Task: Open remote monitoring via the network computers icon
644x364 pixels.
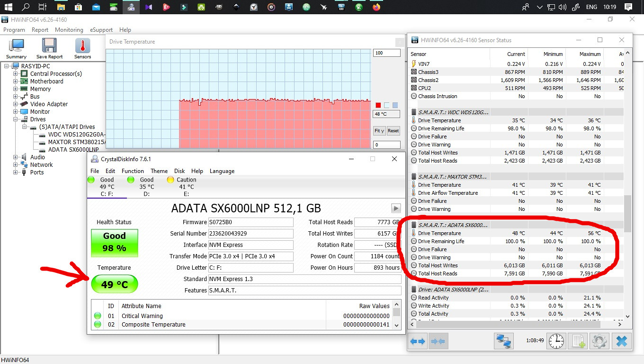Action: [504, 341]
